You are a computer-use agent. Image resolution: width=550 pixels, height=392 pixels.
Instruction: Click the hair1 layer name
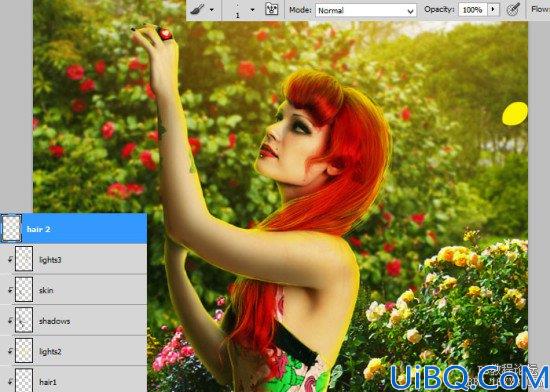[x=48, y=382]
